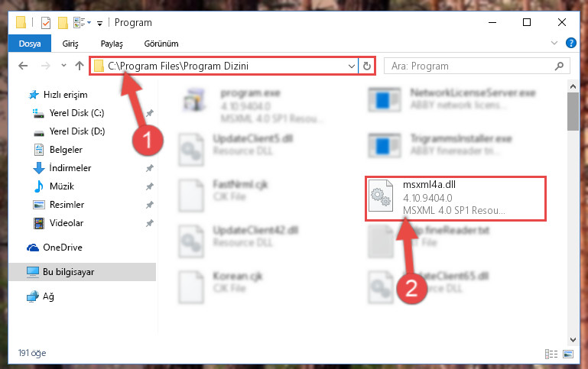Click the Properties checkmark icon in title bar
588x369 pixels.
pos(46,23)
